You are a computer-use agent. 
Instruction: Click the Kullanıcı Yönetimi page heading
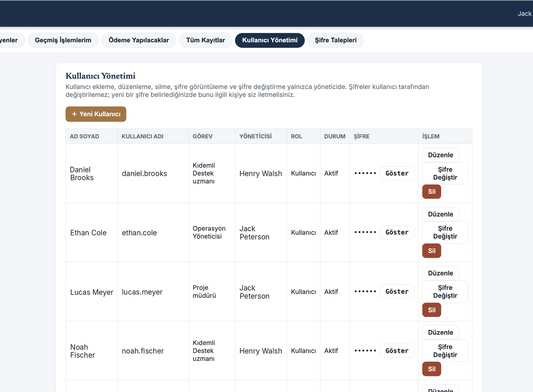(100, 76)
